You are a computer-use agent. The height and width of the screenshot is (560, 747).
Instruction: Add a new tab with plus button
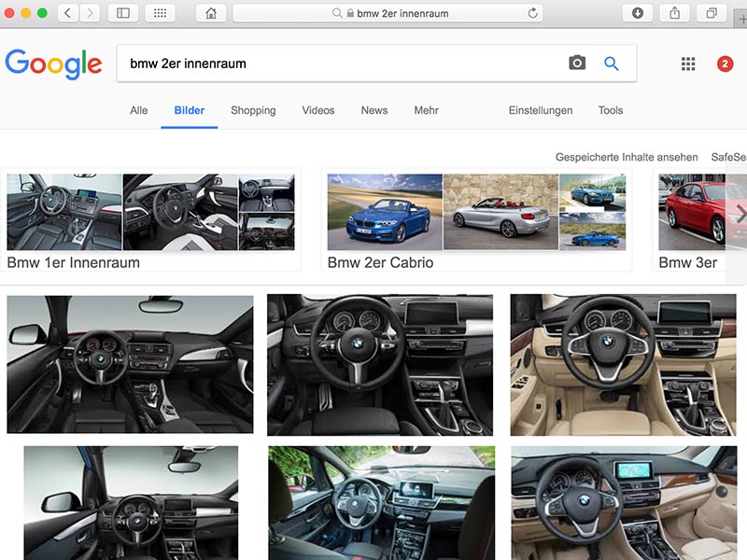pyautogui.click(x=742, y=19)
